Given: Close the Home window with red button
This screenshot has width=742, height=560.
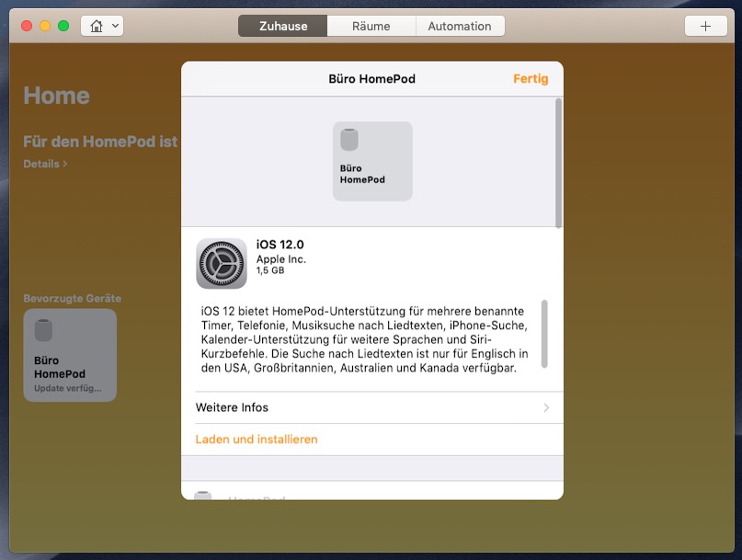Looking at the screenshot, I should (x=27, y=26).
